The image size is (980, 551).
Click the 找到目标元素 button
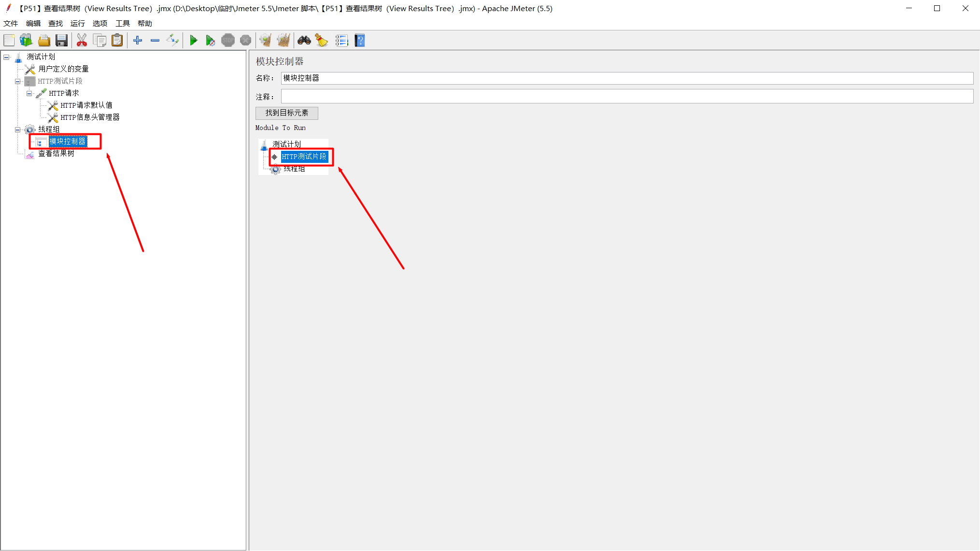pos(286,113)
